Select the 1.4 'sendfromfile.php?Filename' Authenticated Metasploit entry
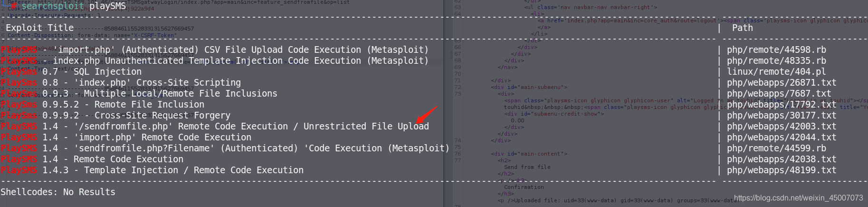The height and width of the screenshot is (207, 868). click(x=225, y=148)
